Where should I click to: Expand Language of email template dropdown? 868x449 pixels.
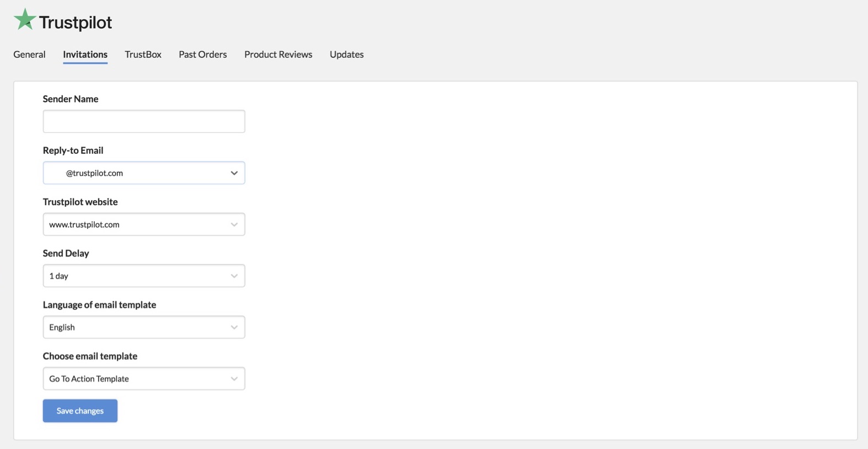click(x=144, y=327)
